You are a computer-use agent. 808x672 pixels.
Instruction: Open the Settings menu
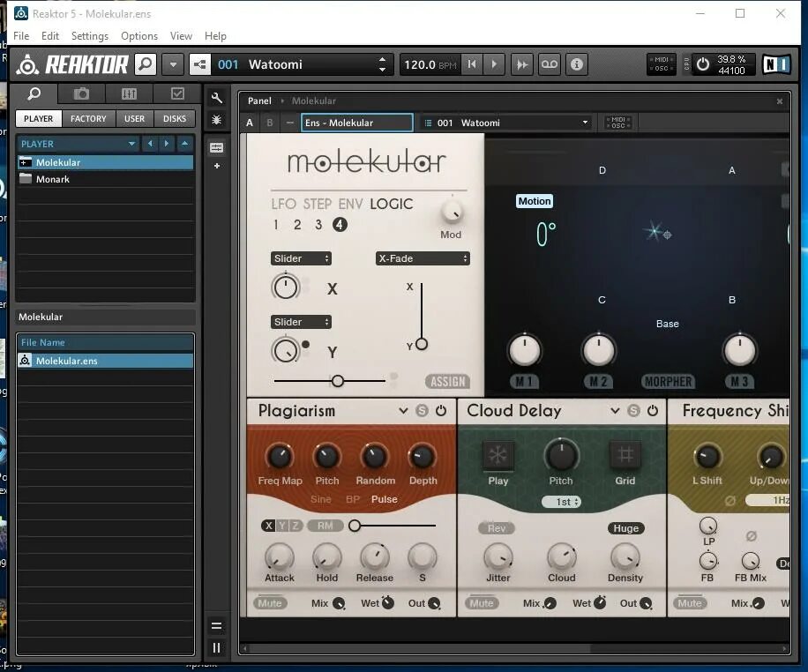pyautogui.click(x=90, y=36)
